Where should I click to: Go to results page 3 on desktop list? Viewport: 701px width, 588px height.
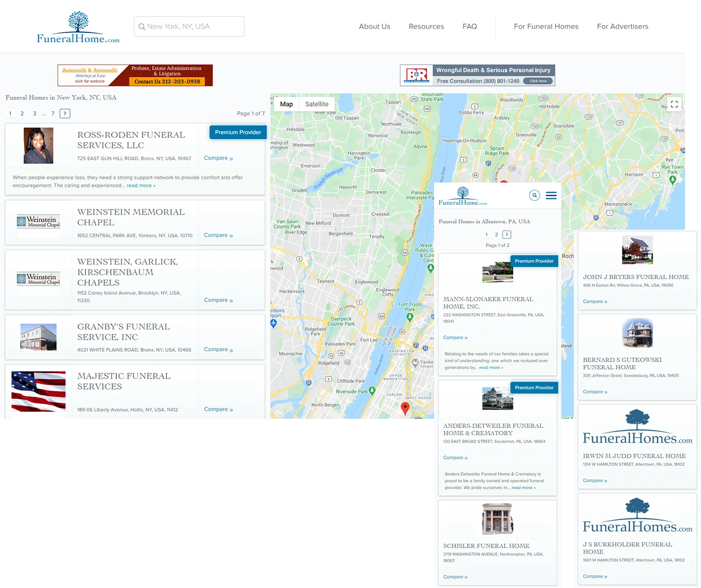click(35, 113)
